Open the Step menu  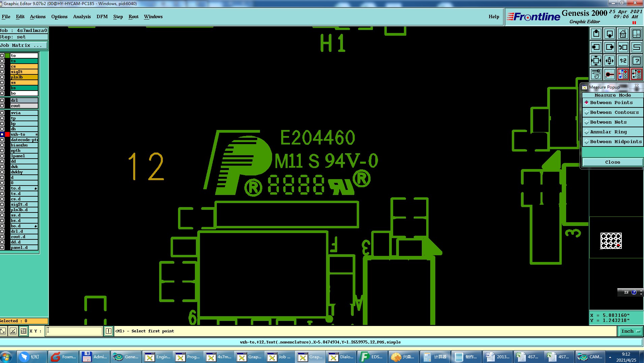coord(118,16)
